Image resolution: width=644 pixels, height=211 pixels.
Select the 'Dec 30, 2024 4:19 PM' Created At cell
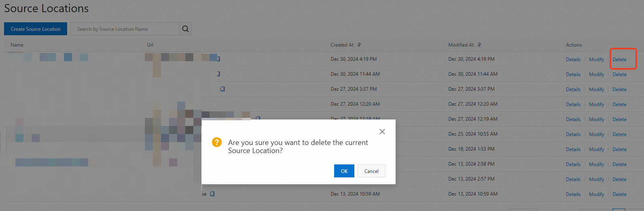tap(354, 59)
